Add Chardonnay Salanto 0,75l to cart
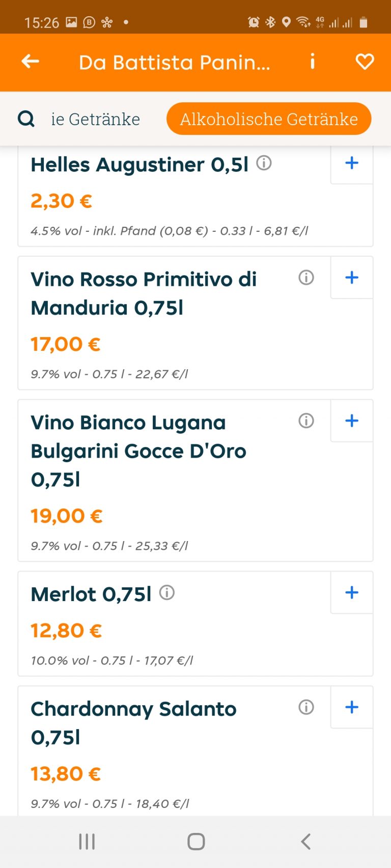 pos(352,707)
